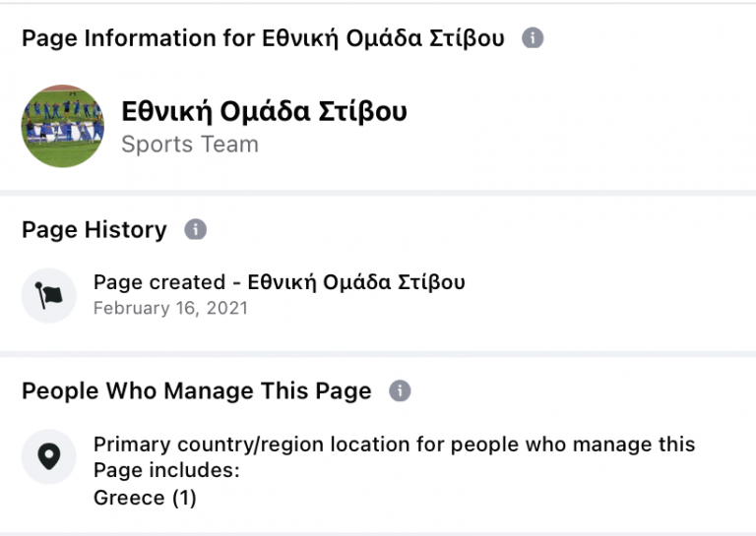Click info icon next to Page History
The height and width of the screenshot is (536, 756).
click(x=196, y=230)
